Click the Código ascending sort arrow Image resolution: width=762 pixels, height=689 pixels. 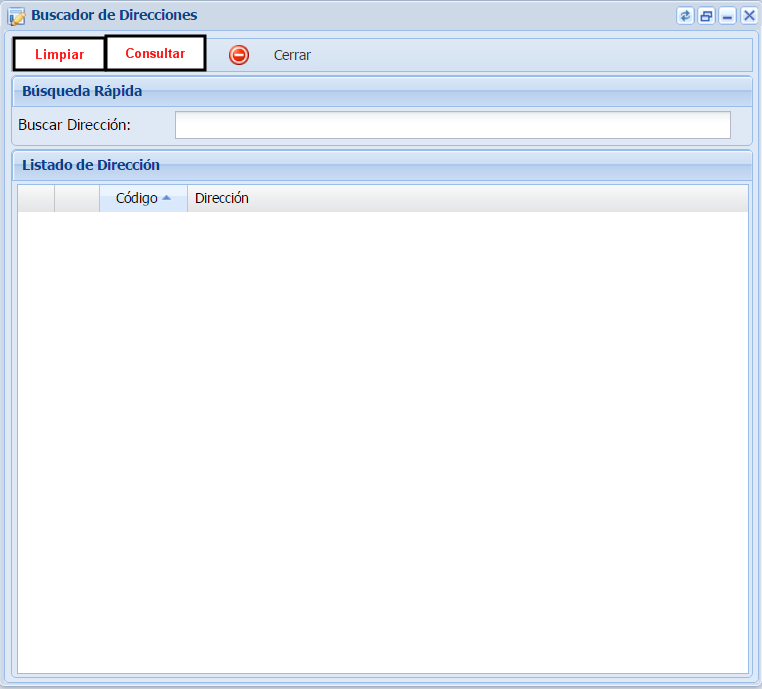[167, 198]
